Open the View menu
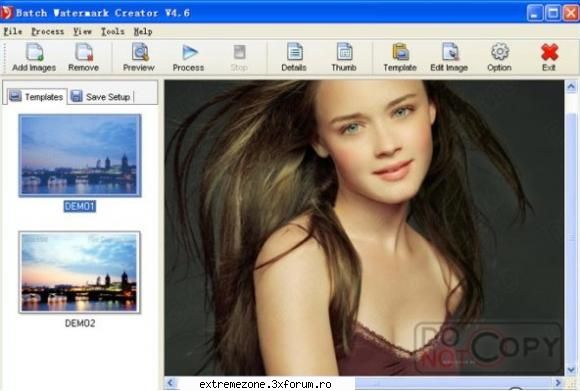This screenshot has height=391, width=580. (82, 32)
